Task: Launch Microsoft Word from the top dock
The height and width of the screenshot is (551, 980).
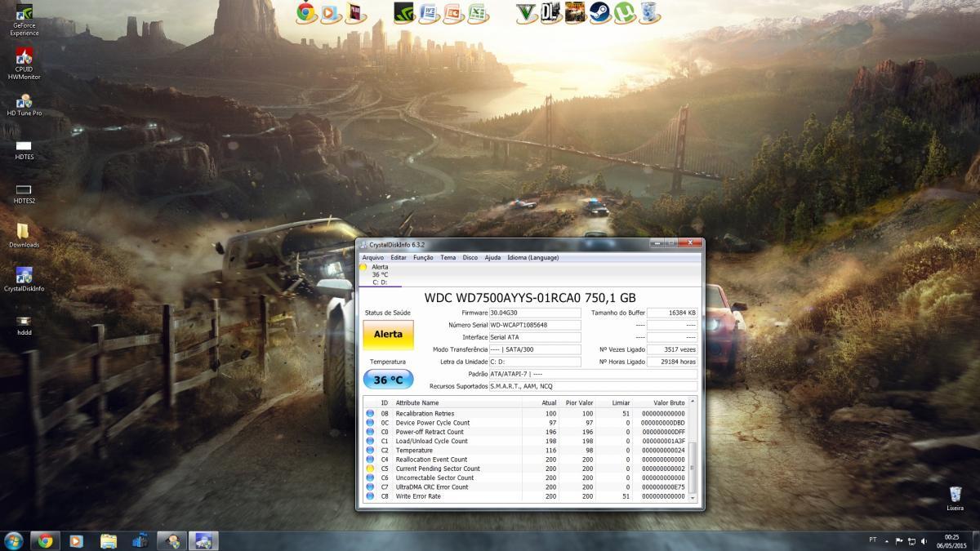Action: pyautogui.click(x=428, y=12)
